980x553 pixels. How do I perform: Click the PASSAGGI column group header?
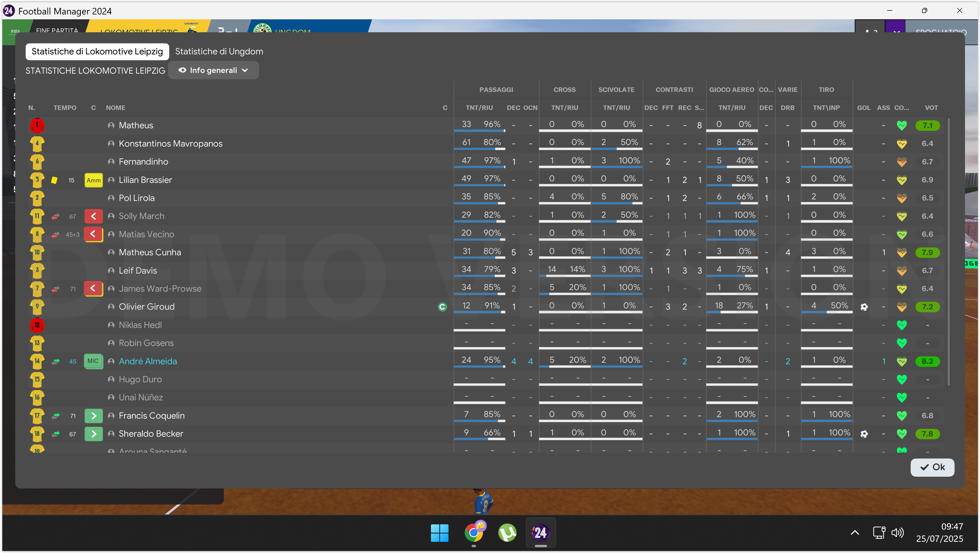click(496, 90)
